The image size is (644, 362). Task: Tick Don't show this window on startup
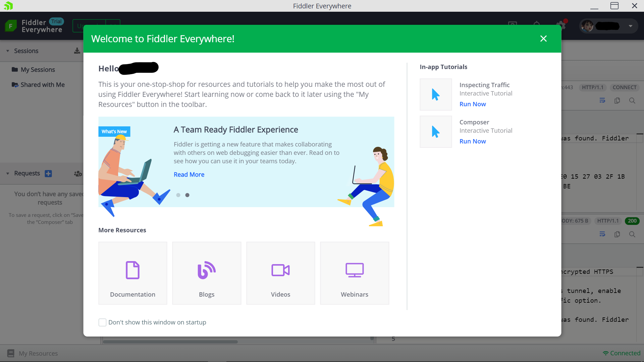102,322
